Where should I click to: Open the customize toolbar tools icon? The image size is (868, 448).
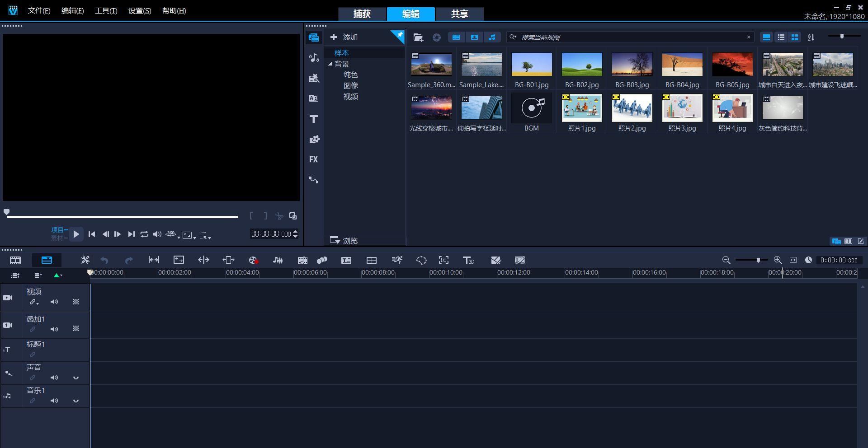85,260
